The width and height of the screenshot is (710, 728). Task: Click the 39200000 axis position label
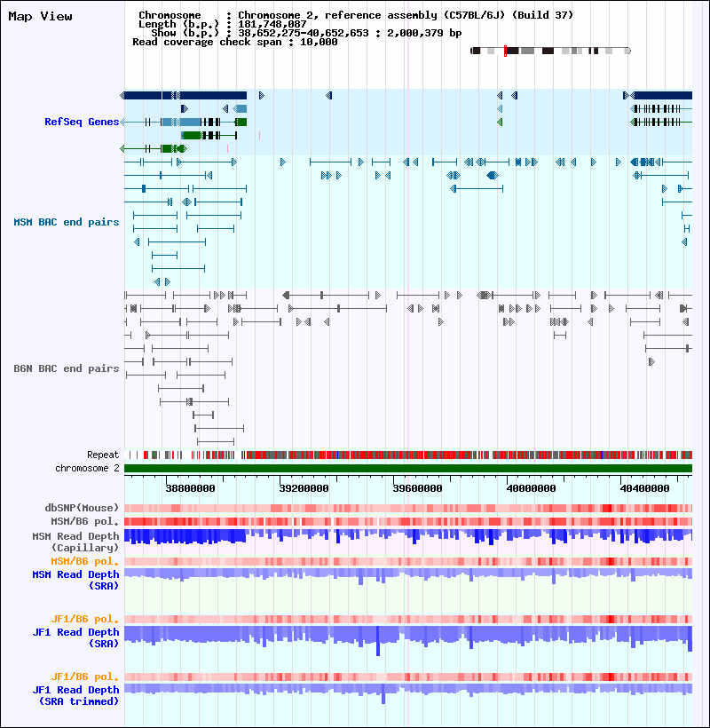point(304,488)
